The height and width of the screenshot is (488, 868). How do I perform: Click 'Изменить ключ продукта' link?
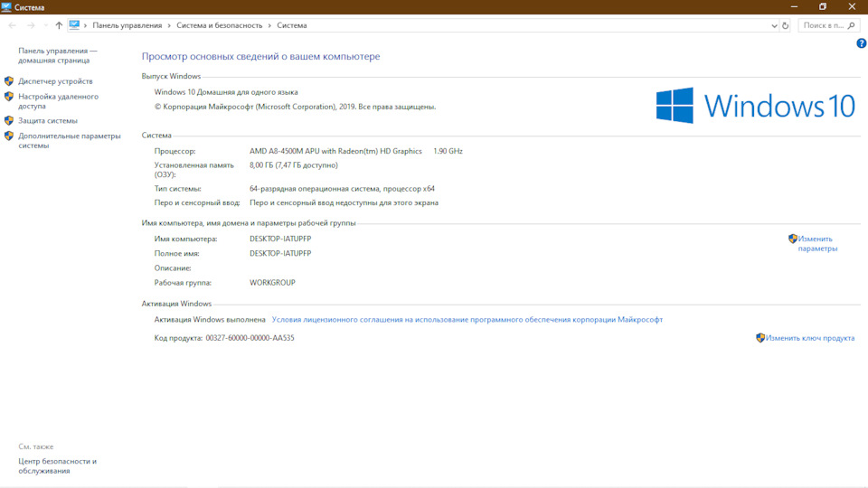click(x=810, y=338)
